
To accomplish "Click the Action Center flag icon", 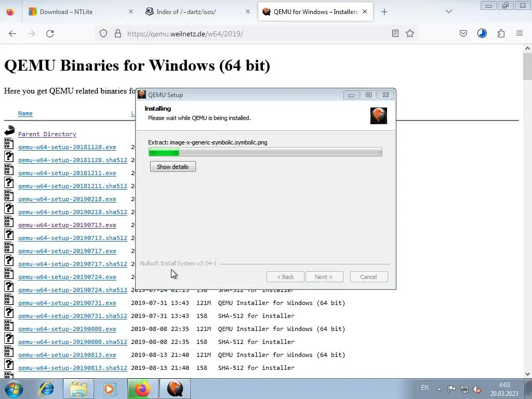I will pos(451,389).
